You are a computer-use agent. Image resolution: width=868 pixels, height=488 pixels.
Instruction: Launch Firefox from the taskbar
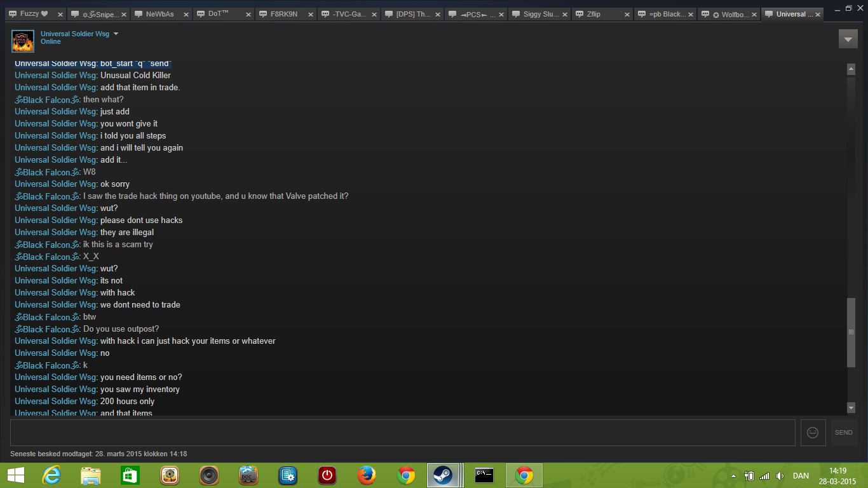point(367,475)
